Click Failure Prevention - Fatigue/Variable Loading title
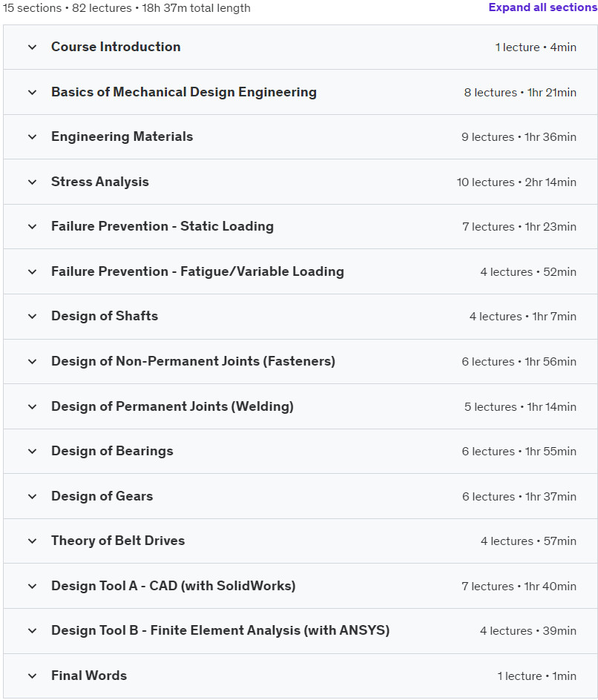The image size is (598, 700). 197,271
